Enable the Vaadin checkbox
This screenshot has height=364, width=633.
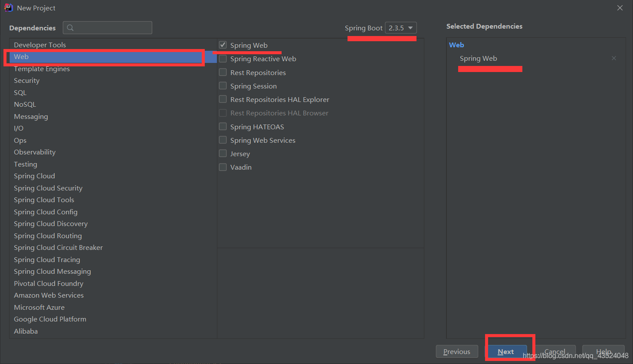coord(223,167)
